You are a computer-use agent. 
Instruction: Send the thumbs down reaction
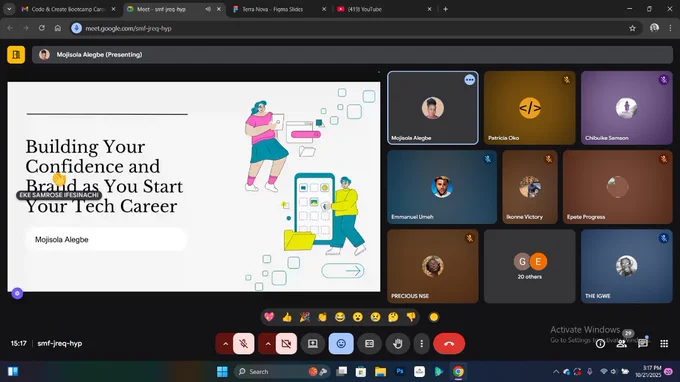(411, 317)
